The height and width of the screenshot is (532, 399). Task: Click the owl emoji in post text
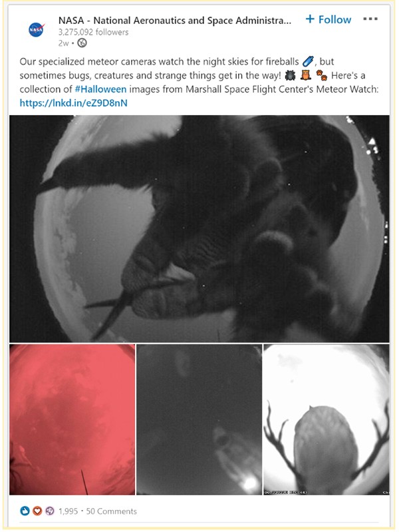tap(306, 75)
